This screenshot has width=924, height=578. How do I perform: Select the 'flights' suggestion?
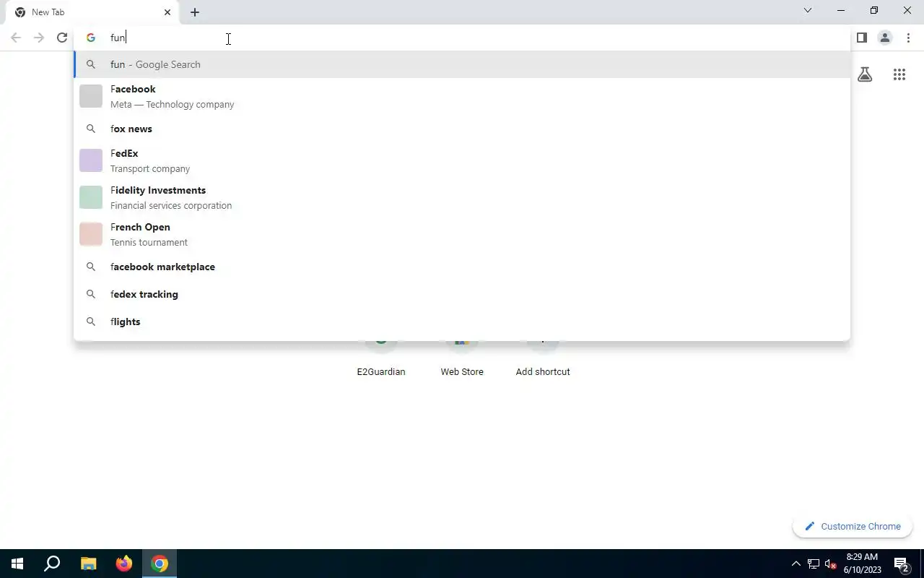pyautogui.click(x=462, y=322)
